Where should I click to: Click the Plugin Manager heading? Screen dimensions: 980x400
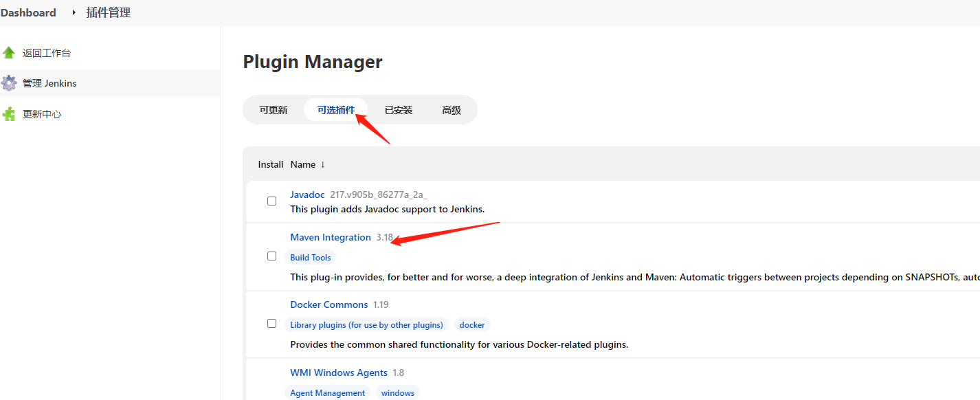pos(313,62)
